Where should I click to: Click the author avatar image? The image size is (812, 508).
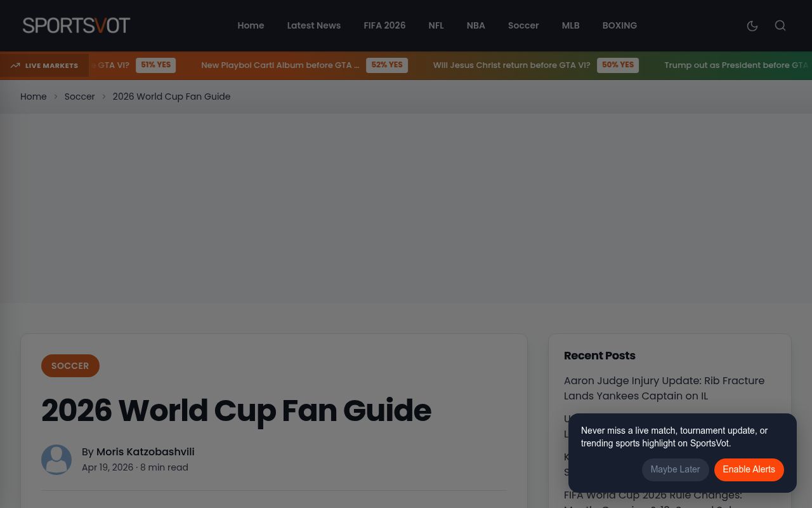click(56, 460)
